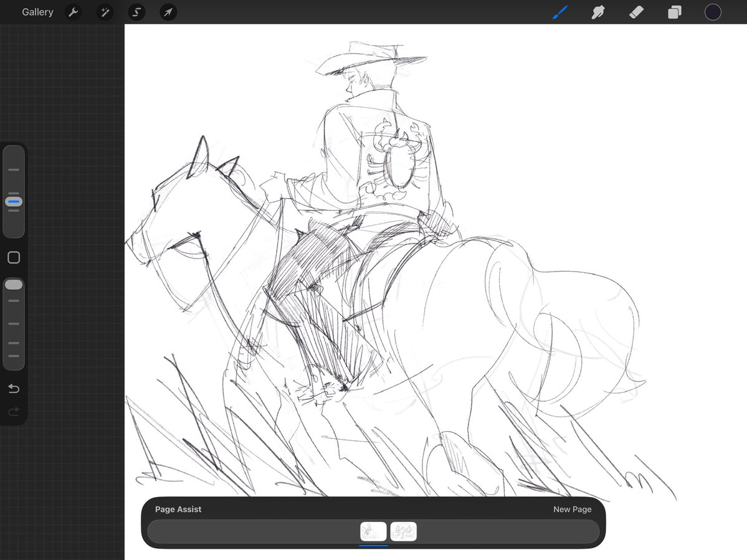Image resolution: width=747 pixels, height=560 pixels.
Task: Undo the last stroke
Action: click(14, 389)
